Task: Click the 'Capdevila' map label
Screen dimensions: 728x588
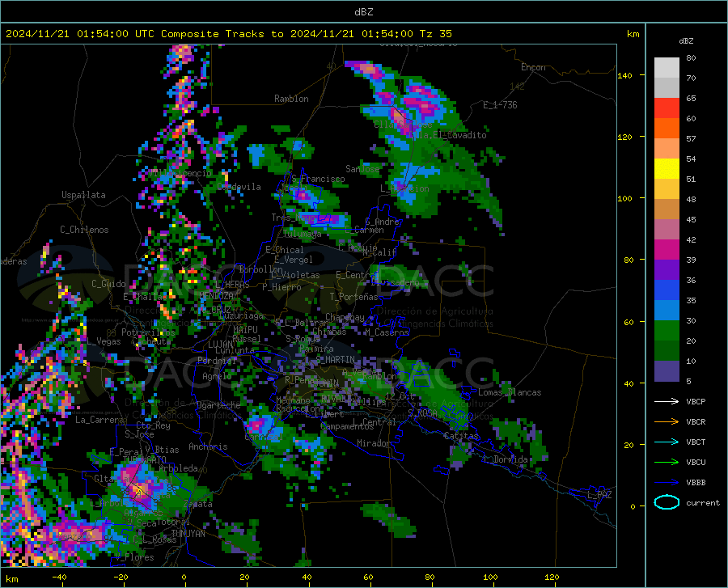Action: point(239,187)
